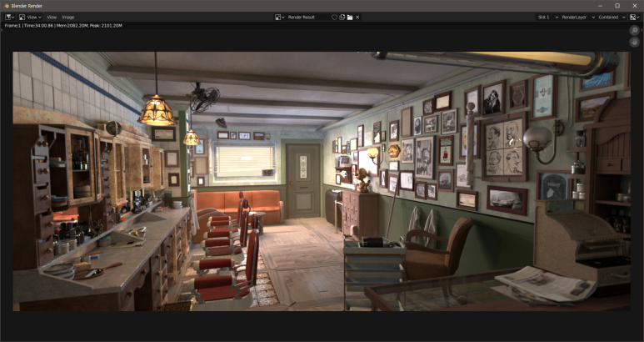Click the pan hand gizmo
Viewport: 644px width, 342px height.
click(634, 42)
